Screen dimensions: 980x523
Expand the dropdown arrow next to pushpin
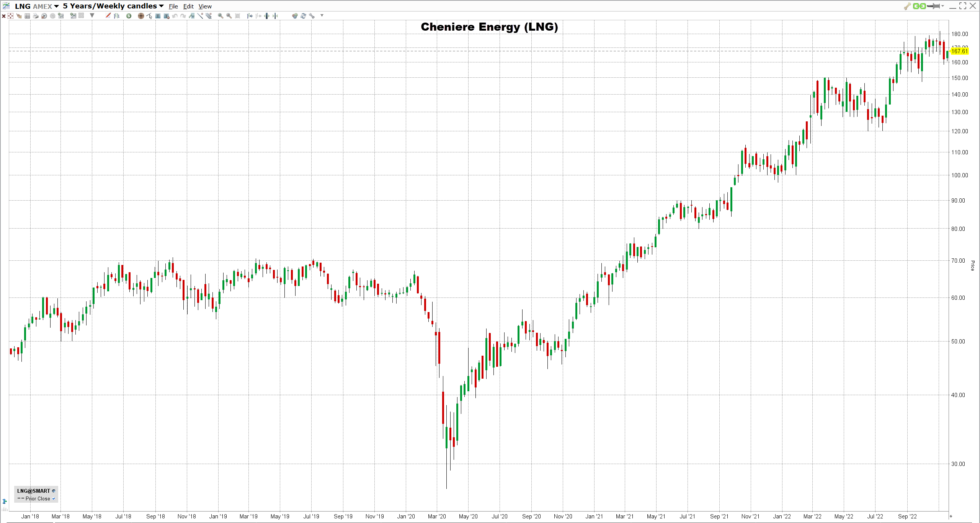[943, 6]
